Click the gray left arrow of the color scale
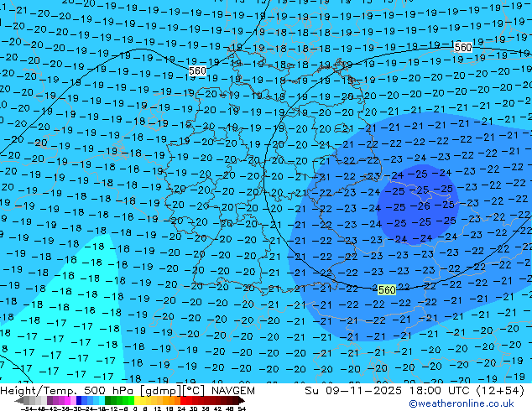532x411 pixels. 18,400
